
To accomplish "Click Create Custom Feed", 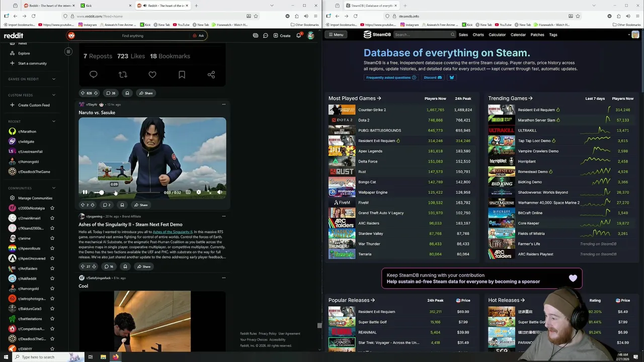I will click(34, 105).
